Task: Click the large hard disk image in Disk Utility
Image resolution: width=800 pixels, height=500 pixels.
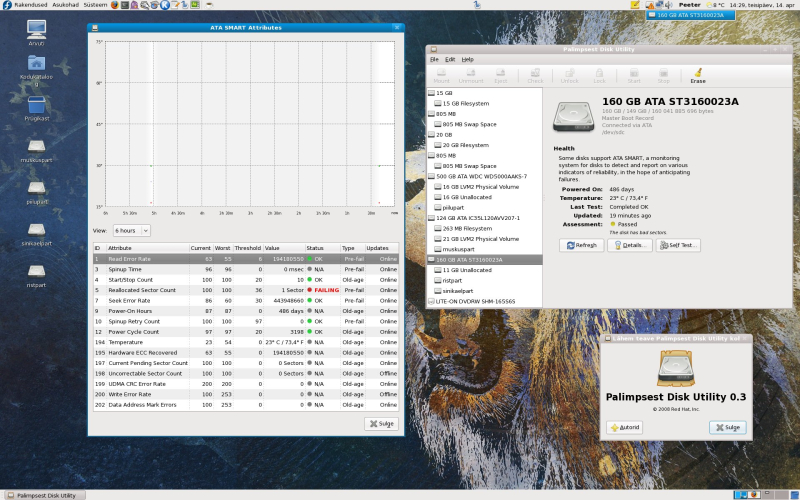Action: 573,116
